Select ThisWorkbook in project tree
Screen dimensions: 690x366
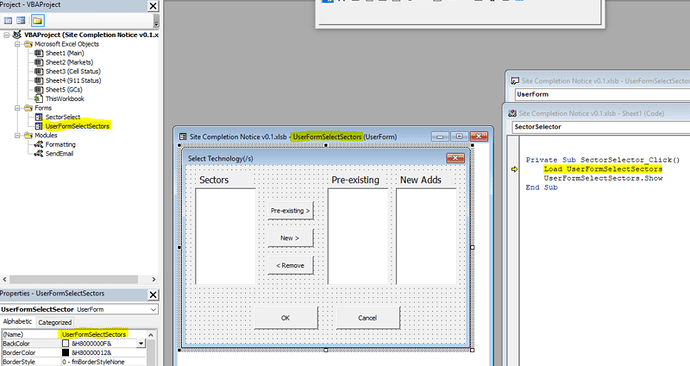[65, 99]
